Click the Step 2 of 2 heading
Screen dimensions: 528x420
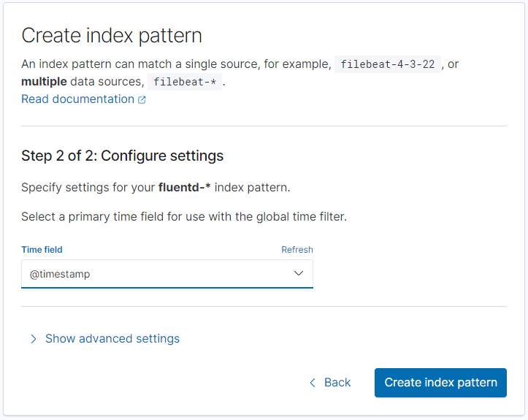click(x=122, y=156)
